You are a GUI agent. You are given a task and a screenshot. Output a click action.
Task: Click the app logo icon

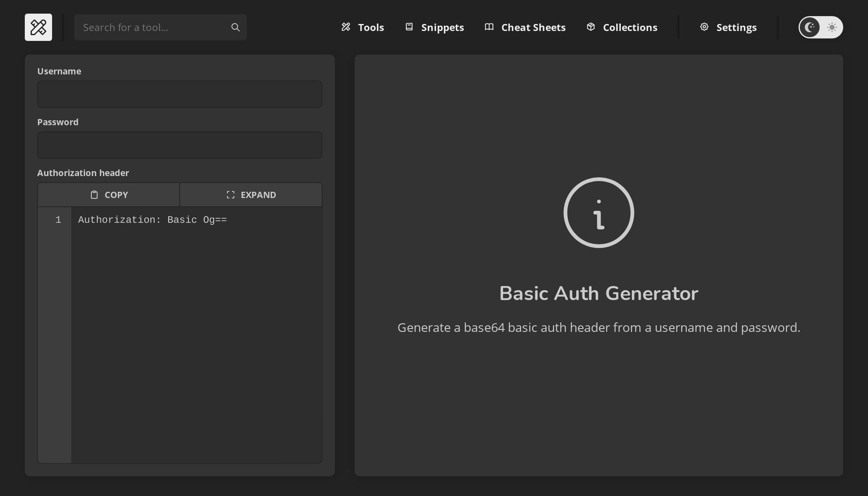click(x=38, y=27)
